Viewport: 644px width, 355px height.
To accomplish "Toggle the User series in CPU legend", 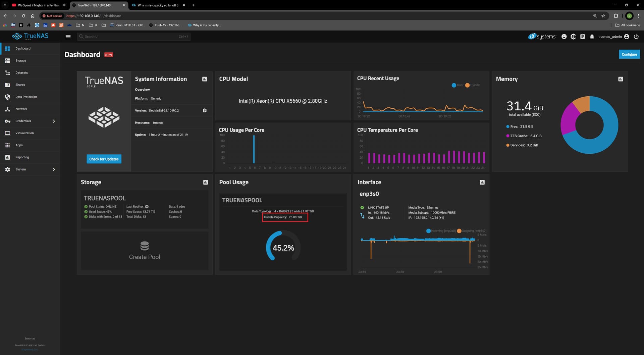I will coord(457,85).
